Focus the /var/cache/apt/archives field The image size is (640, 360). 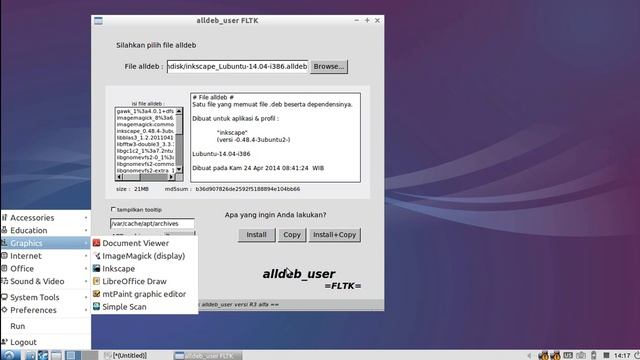click(x=152, y=224)
